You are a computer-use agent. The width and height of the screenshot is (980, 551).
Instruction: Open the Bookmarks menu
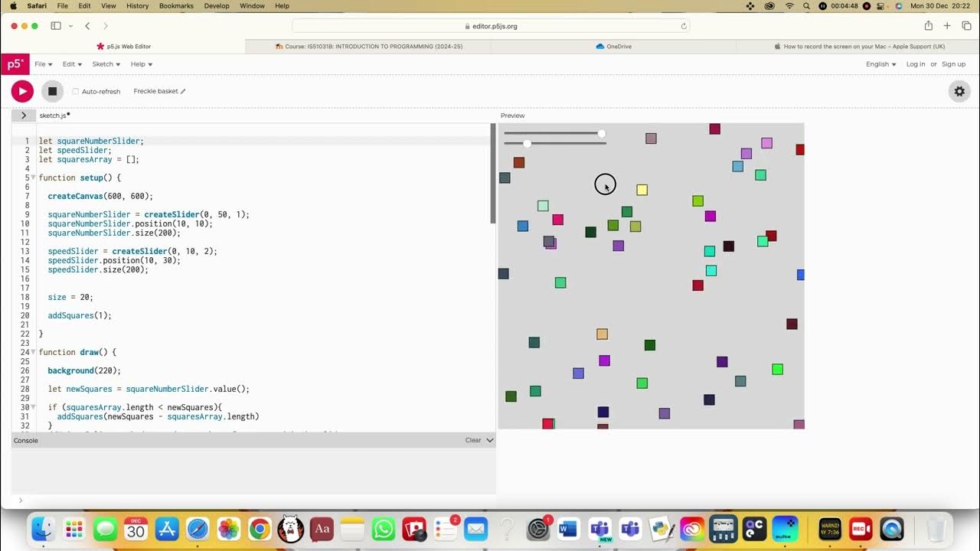176,5
